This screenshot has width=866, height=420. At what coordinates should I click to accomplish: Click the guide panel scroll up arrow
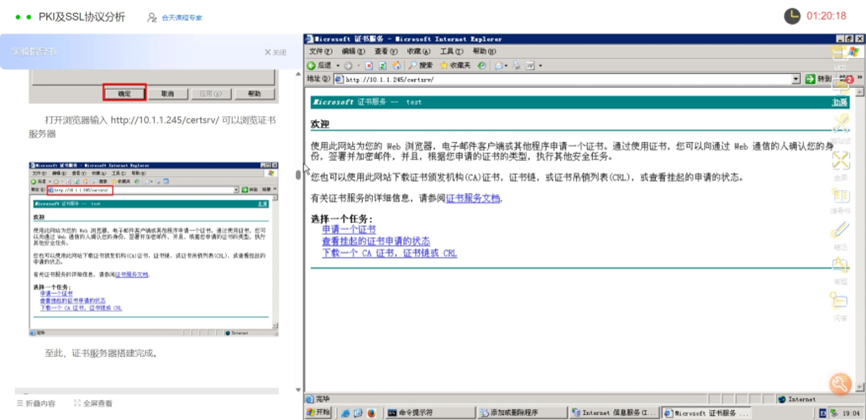click(299, 74)
